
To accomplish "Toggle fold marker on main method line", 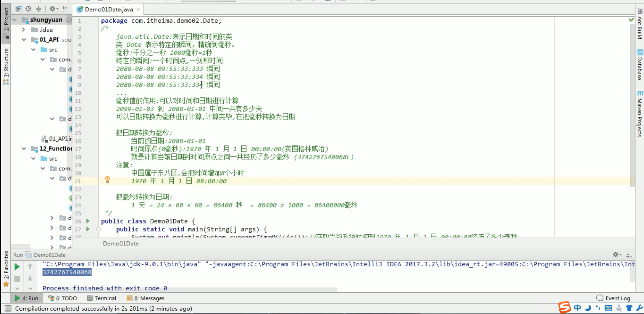I will click(98, 229).
